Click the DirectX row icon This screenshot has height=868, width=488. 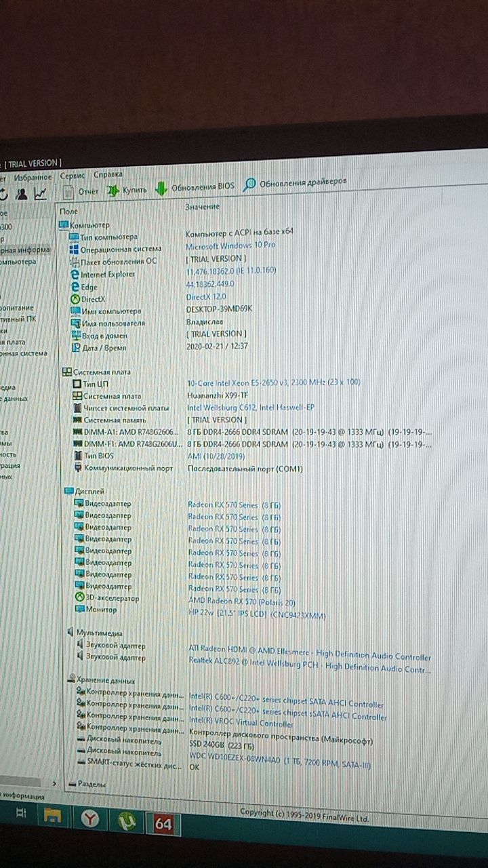coord(75,299)
